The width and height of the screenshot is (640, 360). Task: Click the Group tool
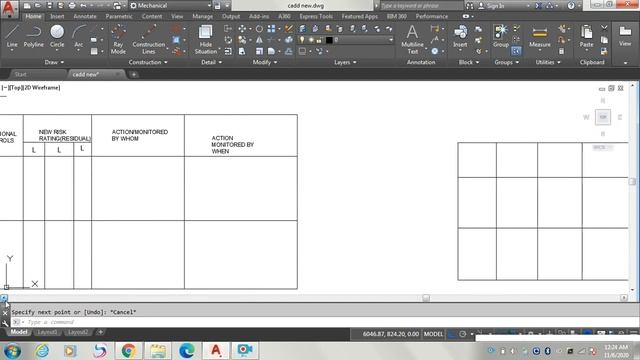(500, 36)
